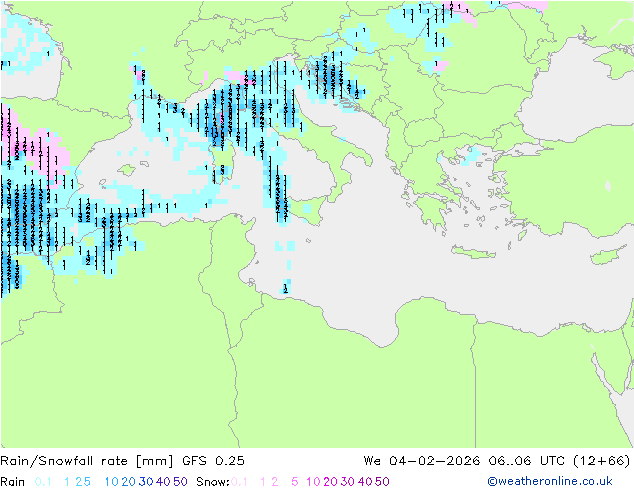Viewport: 634px width, 490px height.
Task: Pick the snow legend 50 value
Action: click(x=382, y=482)
